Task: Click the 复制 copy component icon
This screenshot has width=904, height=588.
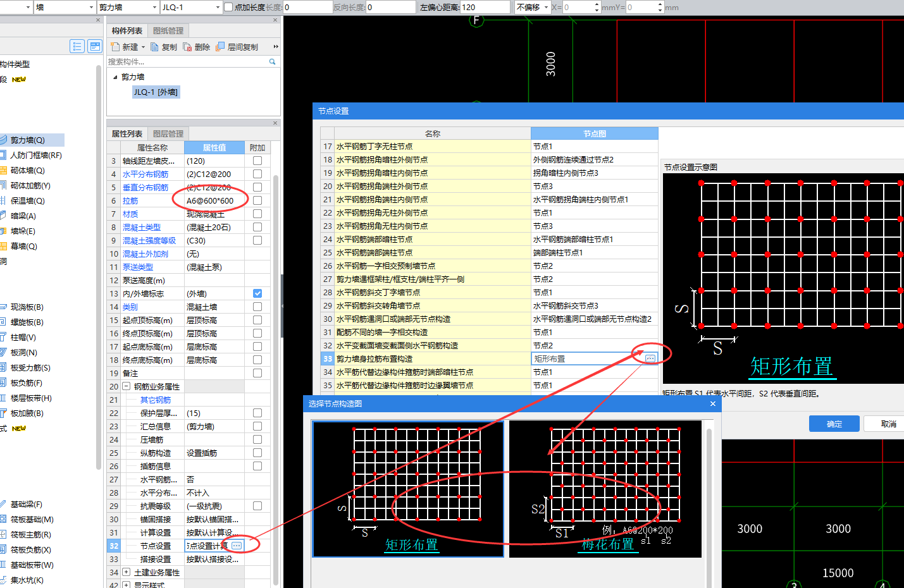Action: click(x=154, y=47)
